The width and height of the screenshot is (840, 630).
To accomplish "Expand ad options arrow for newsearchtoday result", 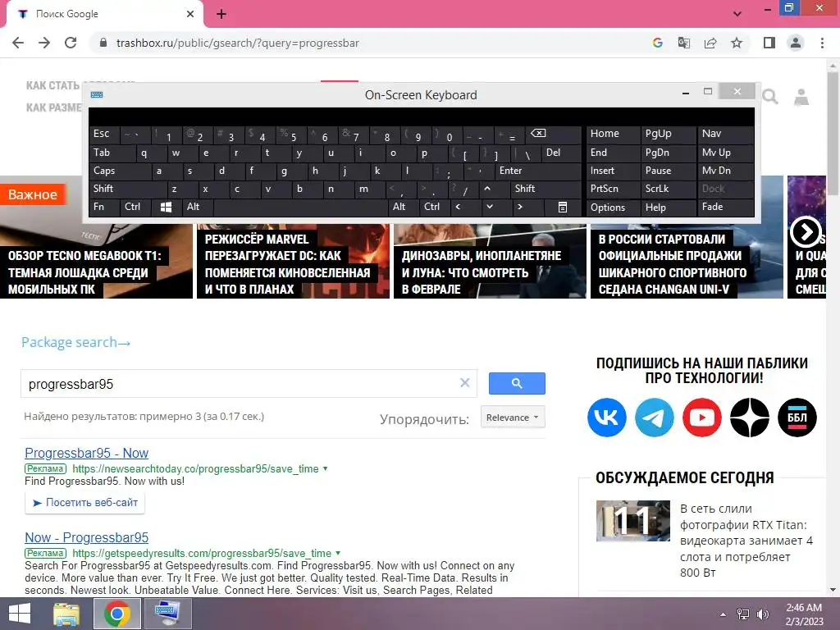I will tap(325, 468).
